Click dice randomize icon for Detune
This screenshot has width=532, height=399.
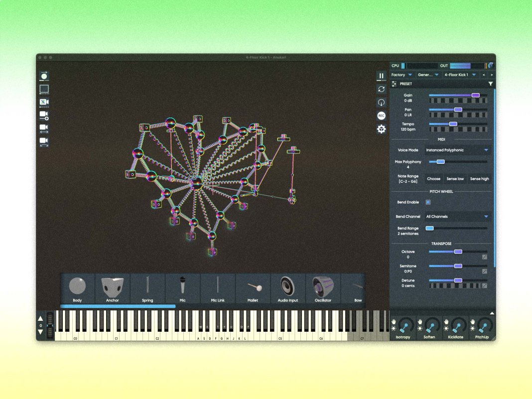(x=485, y=286)
